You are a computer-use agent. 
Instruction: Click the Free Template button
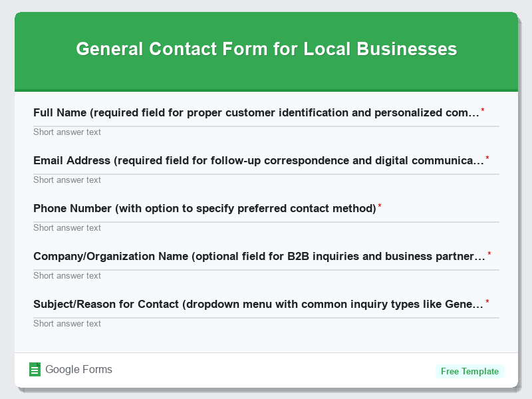(x=470, y=371)
